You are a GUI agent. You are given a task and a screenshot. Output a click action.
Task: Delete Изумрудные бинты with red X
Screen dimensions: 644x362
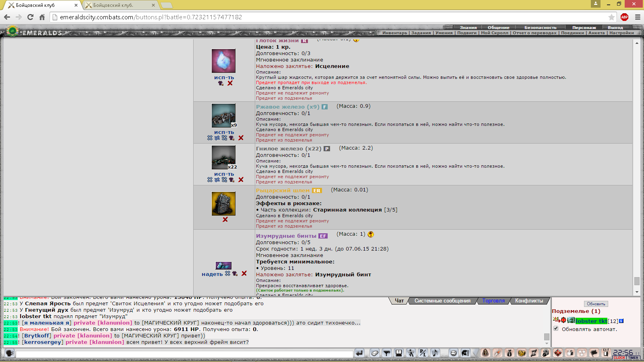point(244,274)
